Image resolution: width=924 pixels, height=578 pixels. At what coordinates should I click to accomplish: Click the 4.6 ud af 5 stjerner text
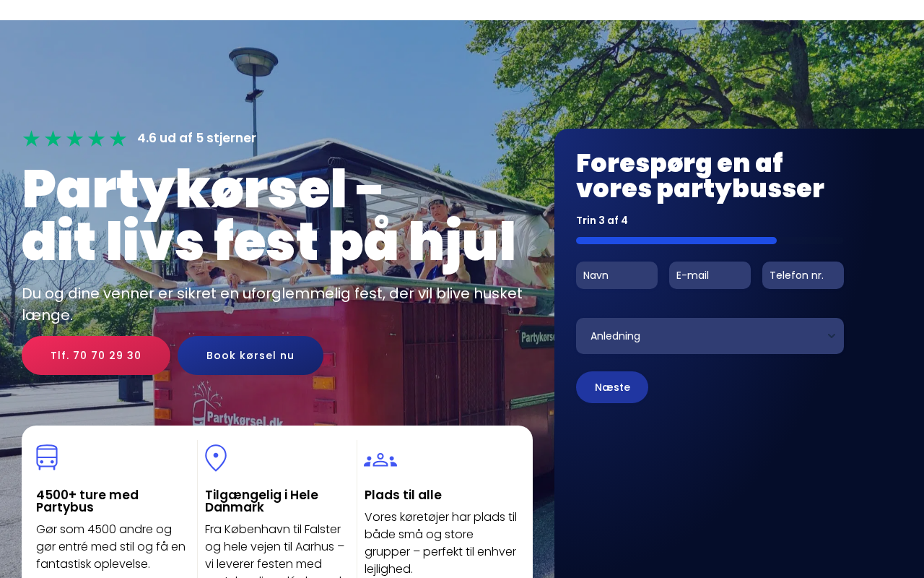[197, 138]
